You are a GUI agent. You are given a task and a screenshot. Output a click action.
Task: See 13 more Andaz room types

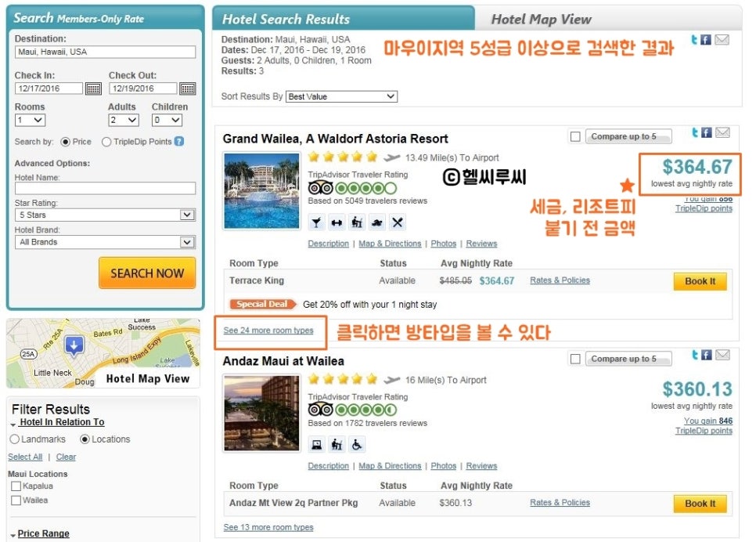click(x=268, y=528)
